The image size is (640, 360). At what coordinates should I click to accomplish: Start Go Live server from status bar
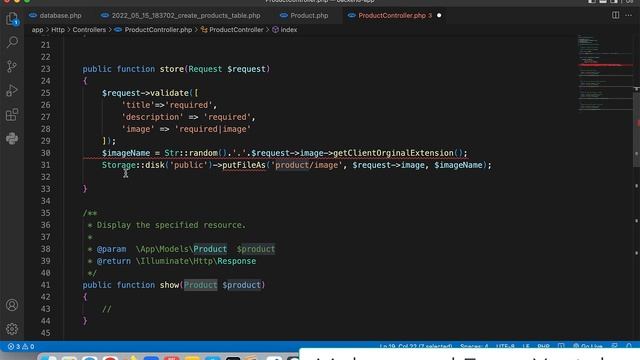588,347
